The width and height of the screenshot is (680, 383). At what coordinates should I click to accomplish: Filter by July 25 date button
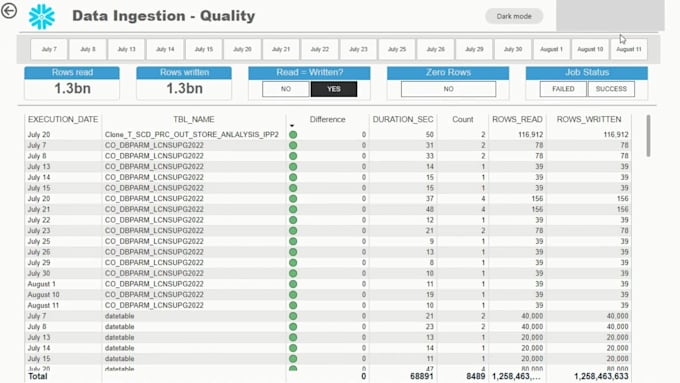point(397,49)
